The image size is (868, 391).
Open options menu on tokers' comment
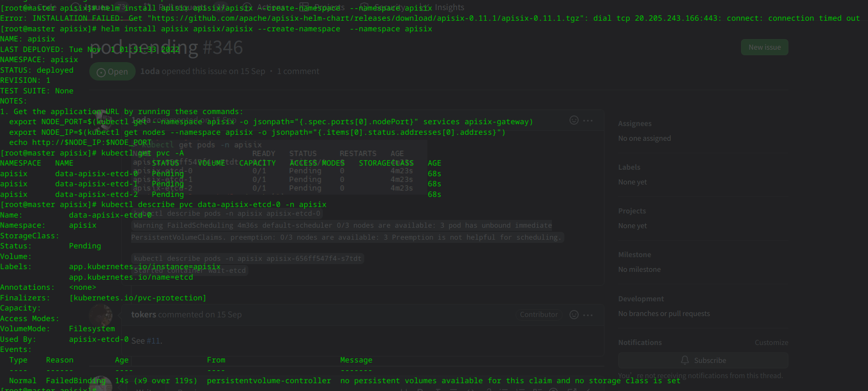tap(588, 315)
